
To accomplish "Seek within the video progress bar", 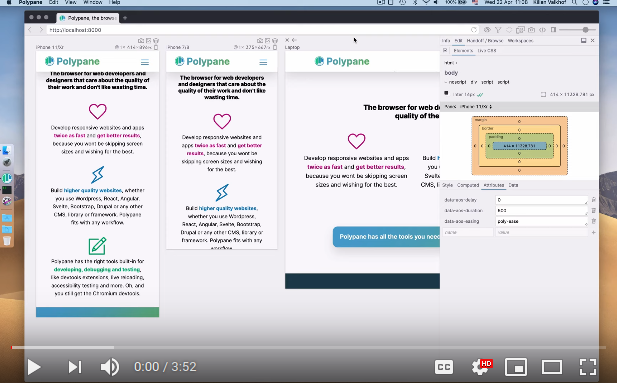I will click(308, 348).
